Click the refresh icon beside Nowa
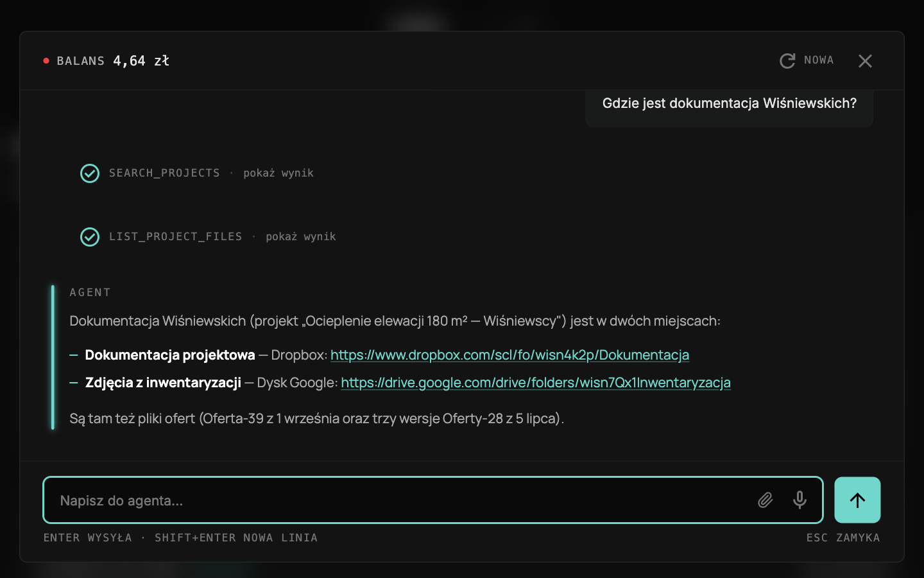The image size is (924, 578). [x=787, y=61]
